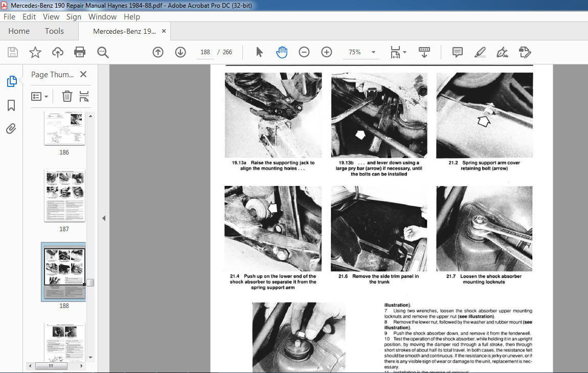Screen dimensions: 588x373
Task: Close the Page Thumbnails panel
Action: pos(83,74)
